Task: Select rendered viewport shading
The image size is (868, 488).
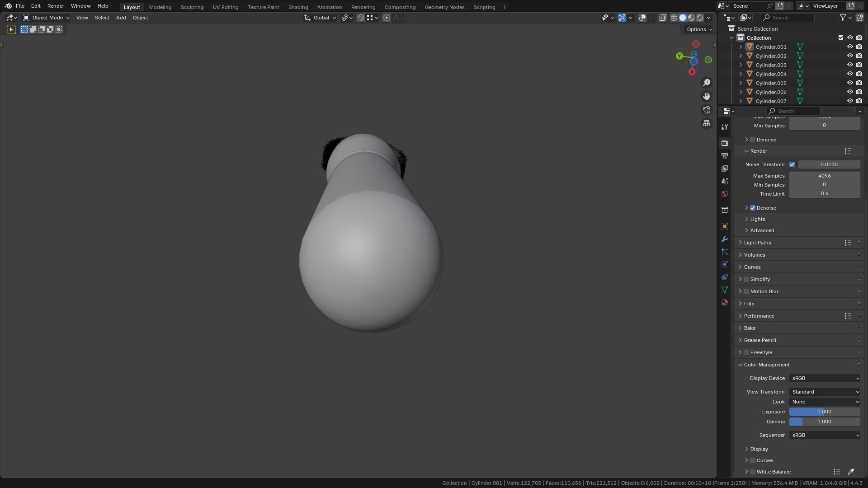Action: pyautogui.click(x=700, y=18)
